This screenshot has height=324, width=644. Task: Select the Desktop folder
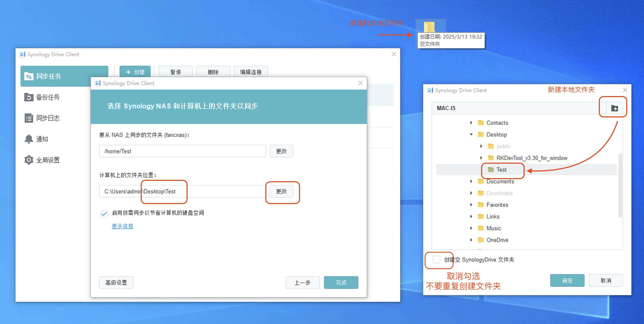click(497, 135)
